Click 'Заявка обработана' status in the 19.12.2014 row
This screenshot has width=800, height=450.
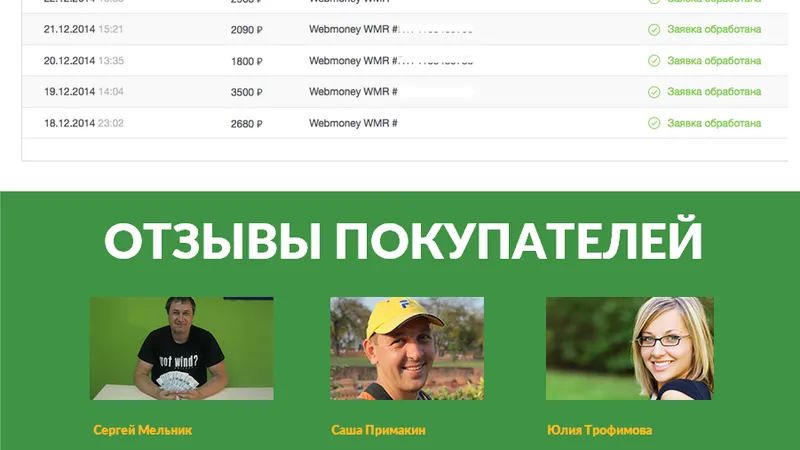(714, 92)
